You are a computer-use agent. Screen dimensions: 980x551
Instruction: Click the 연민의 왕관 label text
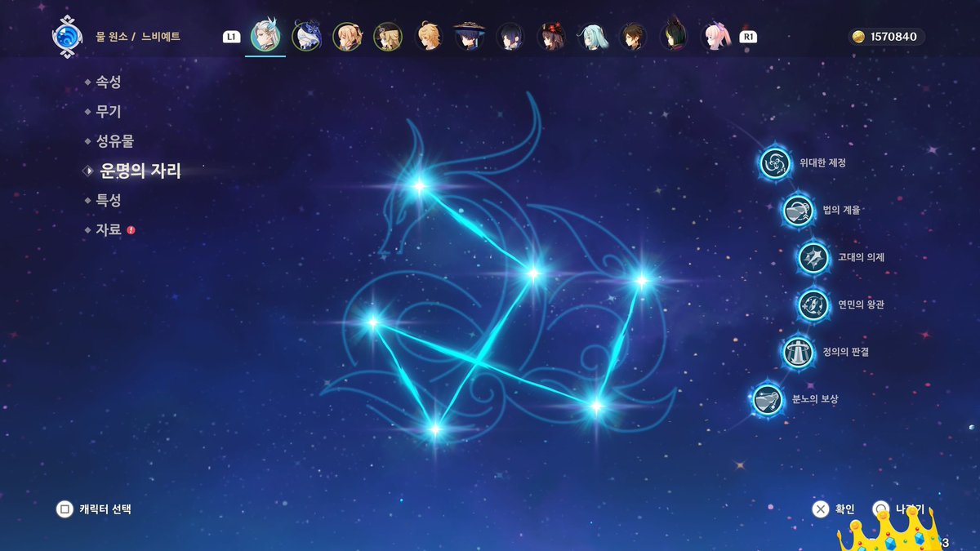[861, 304]
